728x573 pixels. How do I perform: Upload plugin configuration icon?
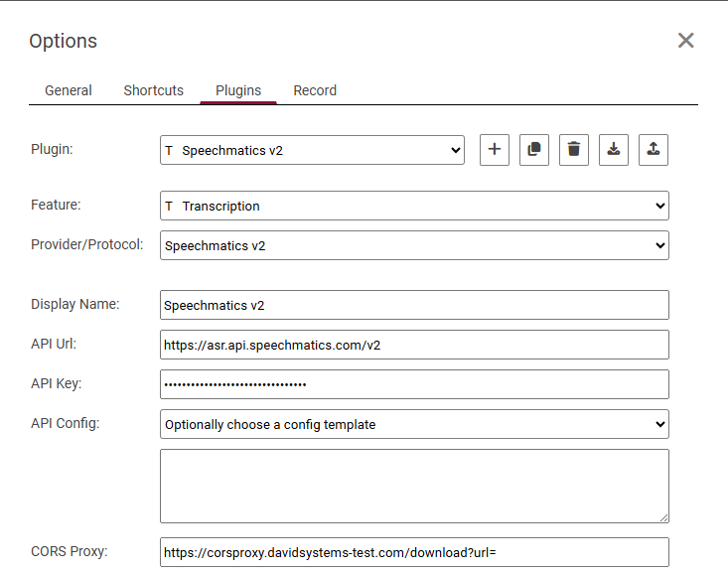[x=654, y=150]
